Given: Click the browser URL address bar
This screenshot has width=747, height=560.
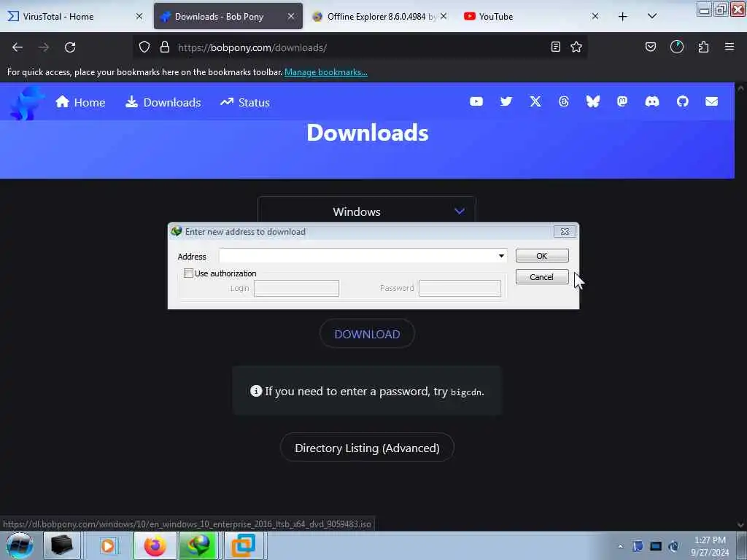Looking at the screenshot, I should [362, 47].
